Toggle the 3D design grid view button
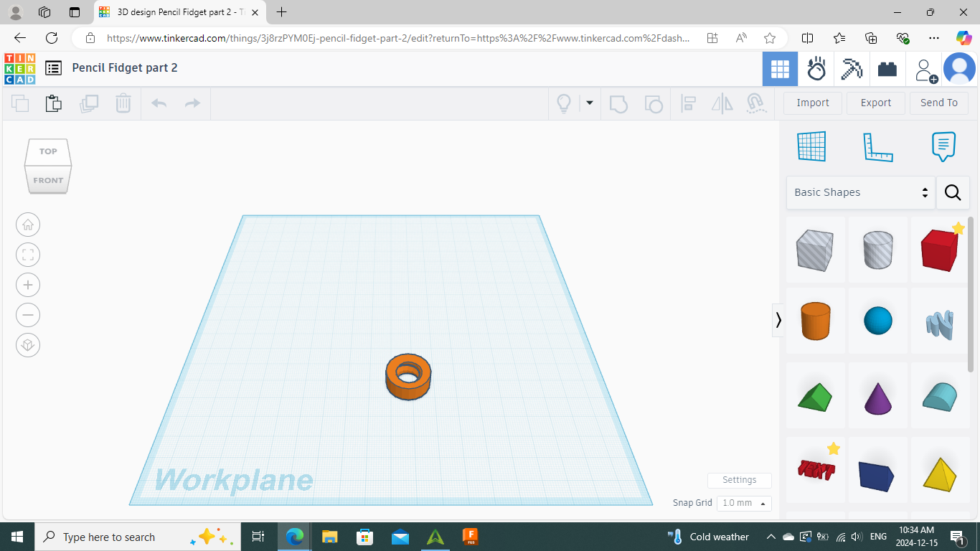Viewport: 980px width, 551px height. coord(780,69)
